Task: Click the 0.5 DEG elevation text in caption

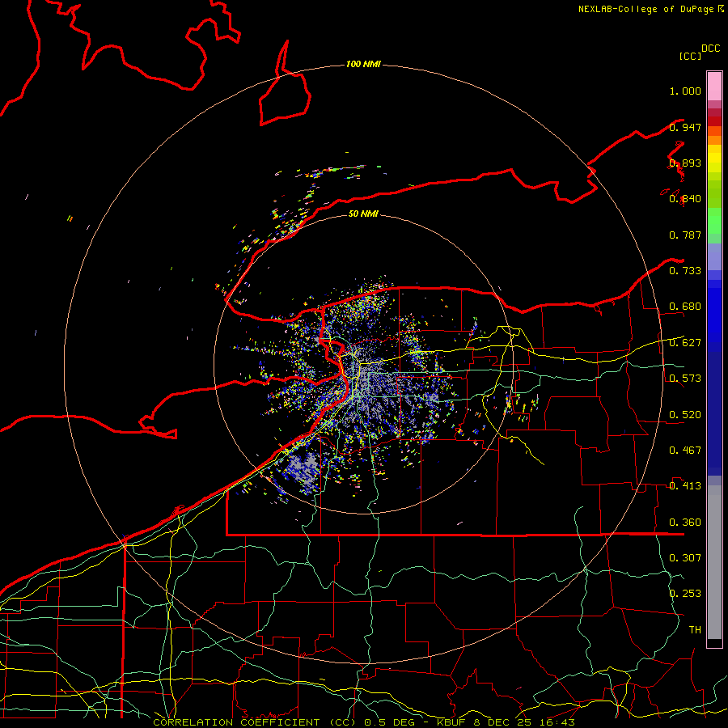Action: coord(388,722)
